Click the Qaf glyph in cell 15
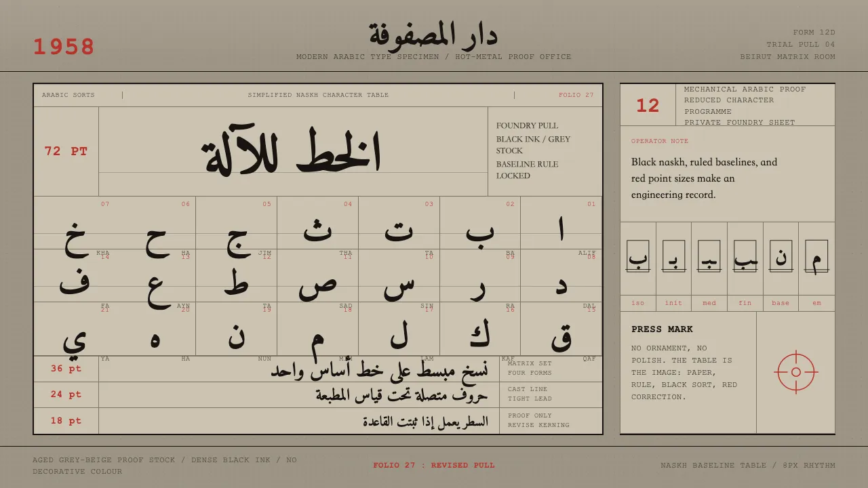 [561, 337]
